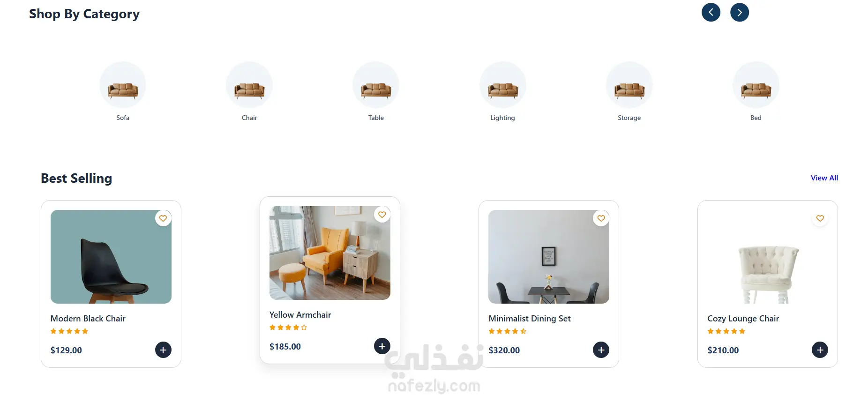Add Yellow Armchair with plus button
Screen dimensions: 868x395
[x=382, y=346]
